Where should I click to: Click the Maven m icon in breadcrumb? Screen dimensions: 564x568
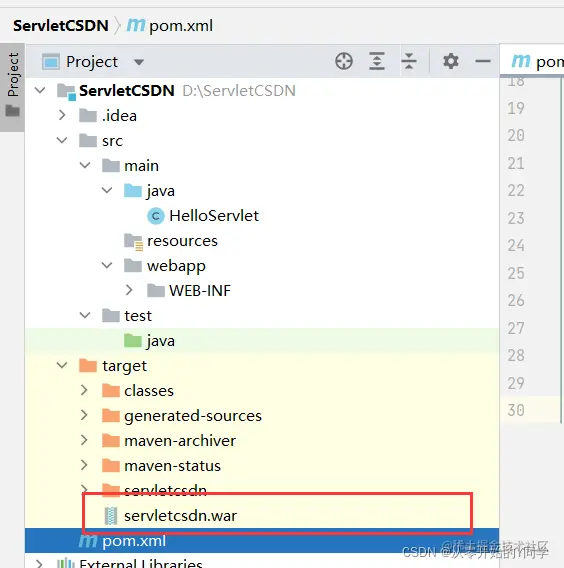point(136,25)
